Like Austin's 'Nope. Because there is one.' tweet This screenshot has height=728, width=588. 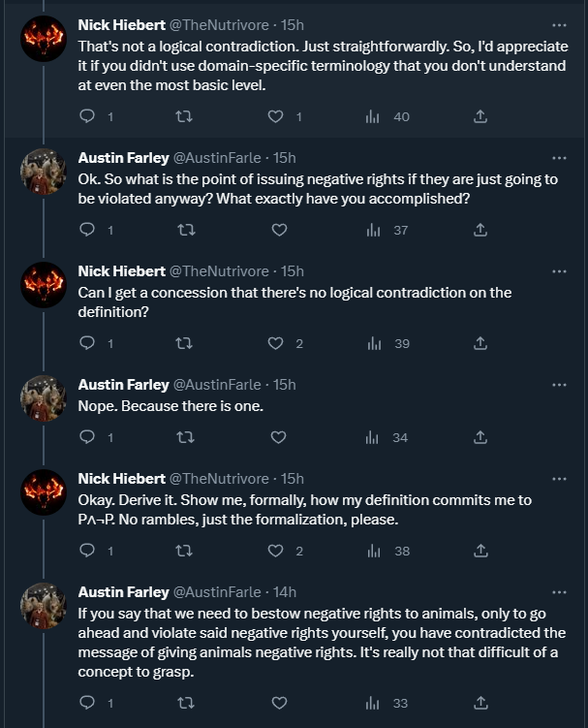(278, 437)
